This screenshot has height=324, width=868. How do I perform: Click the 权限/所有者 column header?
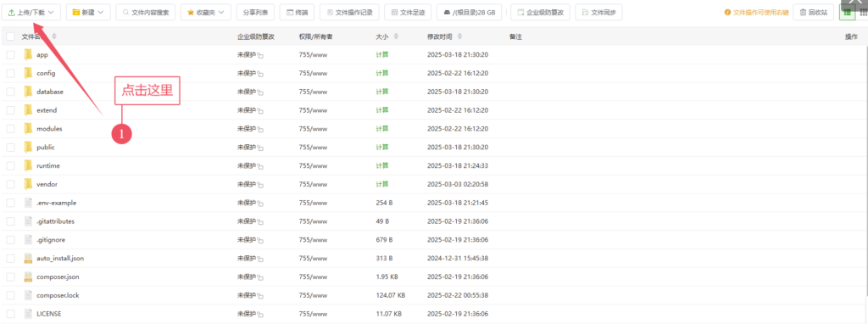pos(315,36)
